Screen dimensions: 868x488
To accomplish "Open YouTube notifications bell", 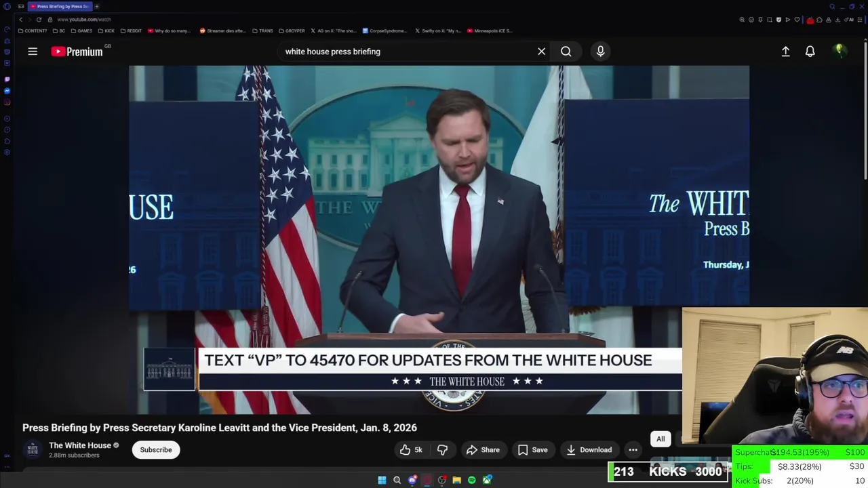I will click(810, 52).
